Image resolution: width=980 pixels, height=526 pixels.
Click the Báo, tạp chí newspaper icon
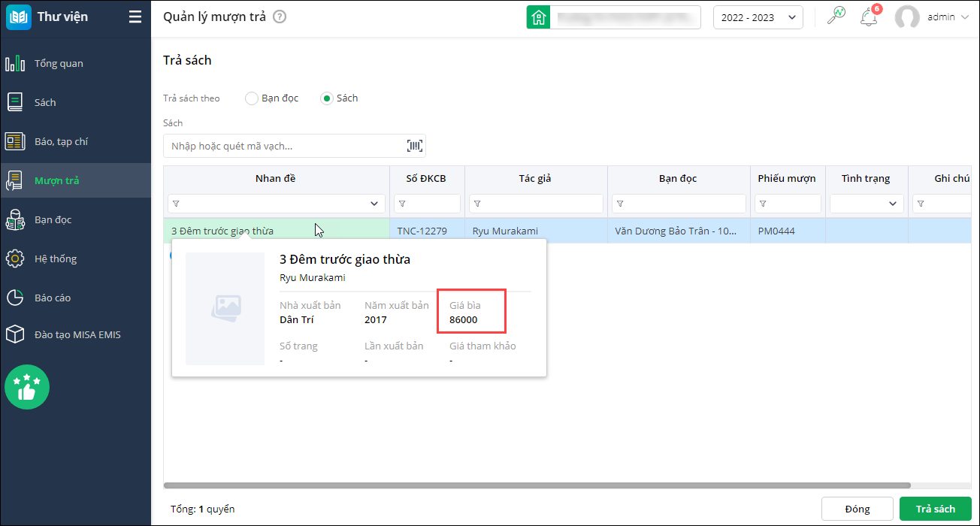tap(16, 141)
